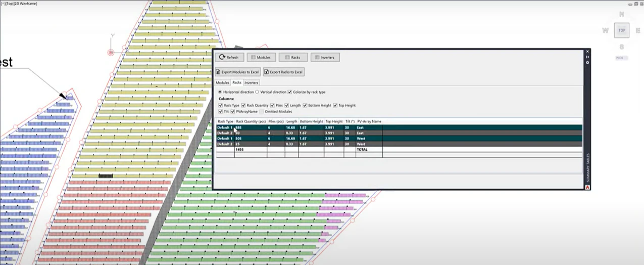Click Length cell 16.68 in the 885 row

click(x=292, y=127)
